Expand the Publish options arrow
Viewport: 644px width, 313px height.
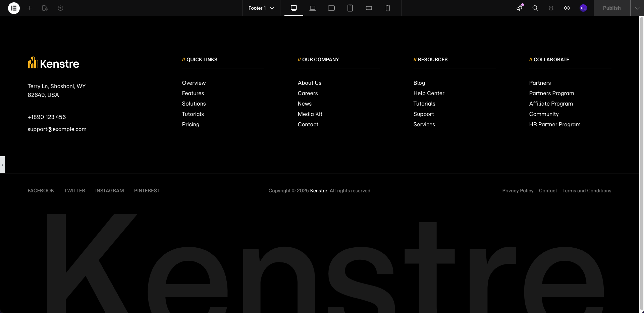[637, 8]
